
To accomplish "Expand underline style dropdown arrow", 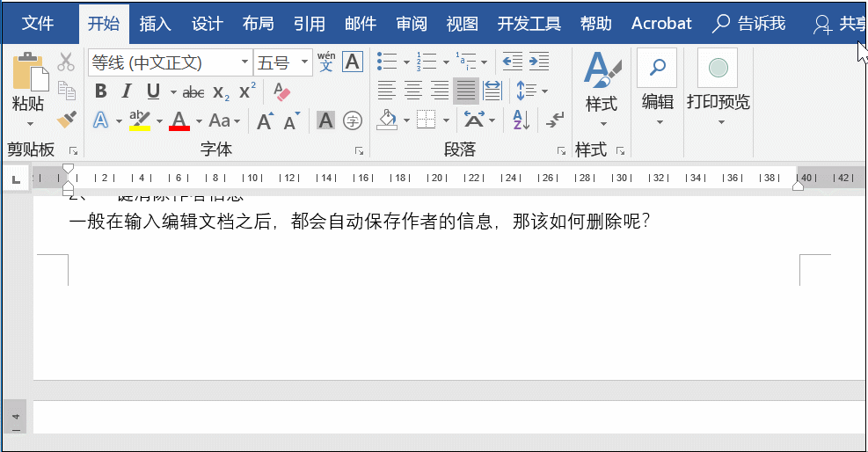I will 173,91.
